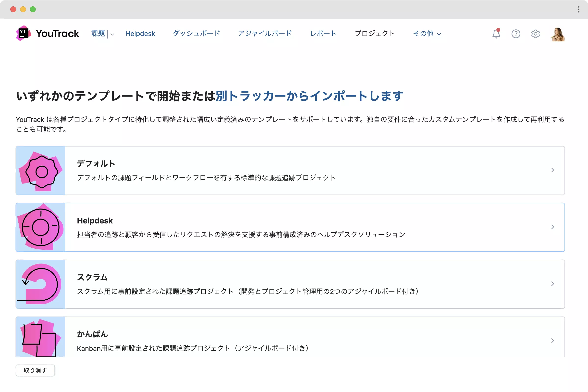Expand the 課題 dropdown arrow
Screen dimensions: 588x392
click(112, 34)
